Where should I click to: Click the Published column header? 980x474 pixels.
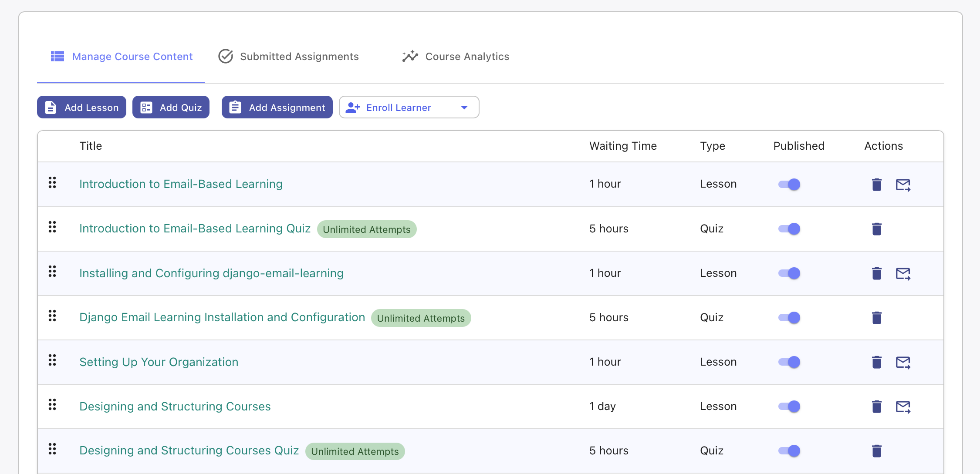pyautogui.click(x=799, y=146)
